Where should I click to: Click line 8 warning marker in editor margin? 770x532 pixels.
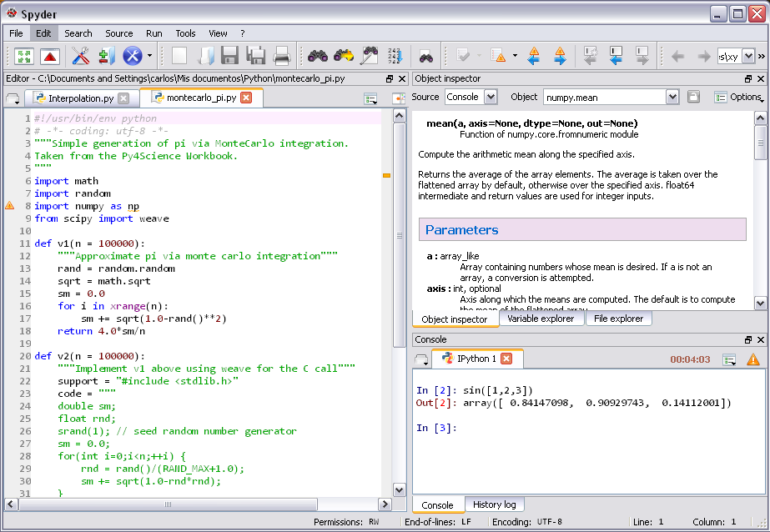pyautogui.click(x=10, y=206)
